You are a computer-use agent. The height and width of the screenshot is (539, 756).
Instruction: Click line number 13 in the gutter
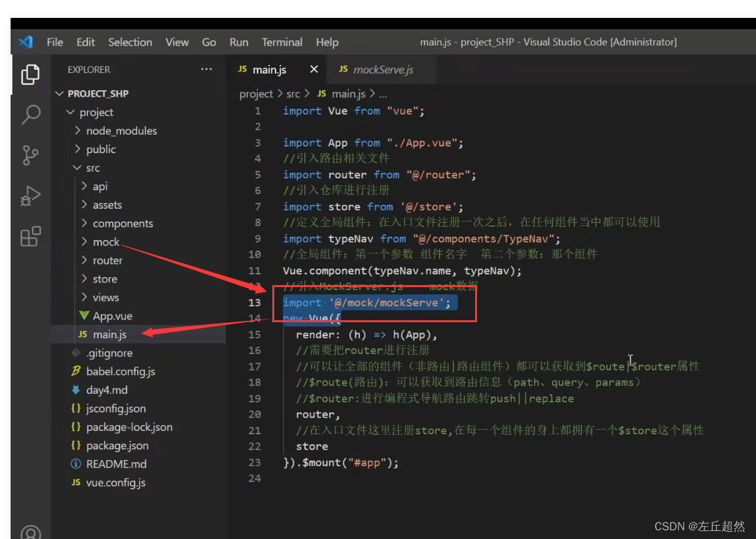254,302
